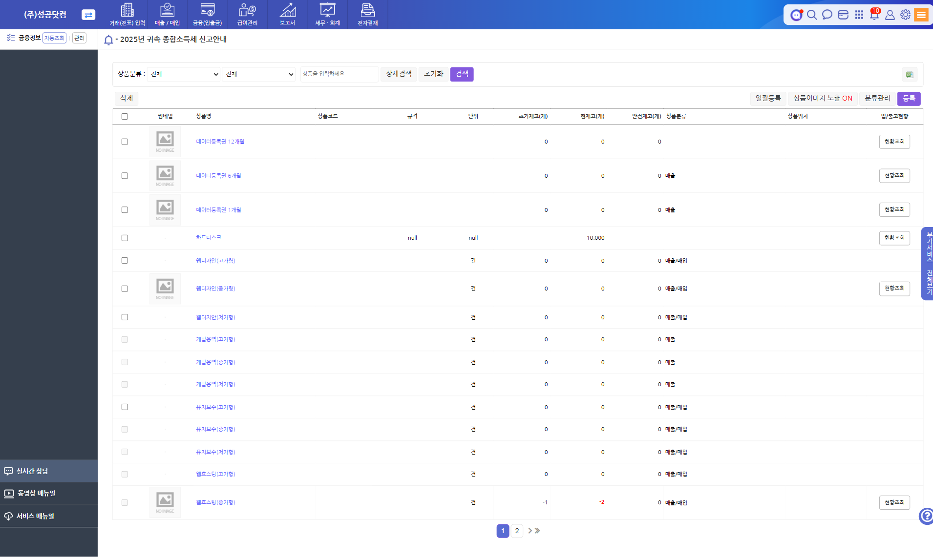933x560 pixels.
Task: Click the 삭제 delete button
Action: pos(127,98)
